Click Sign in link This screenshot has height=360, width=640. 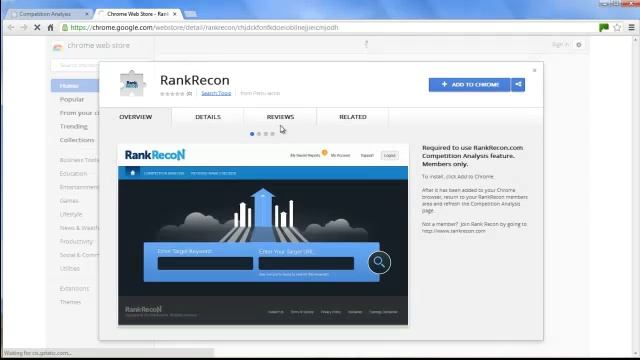[560, 44]
